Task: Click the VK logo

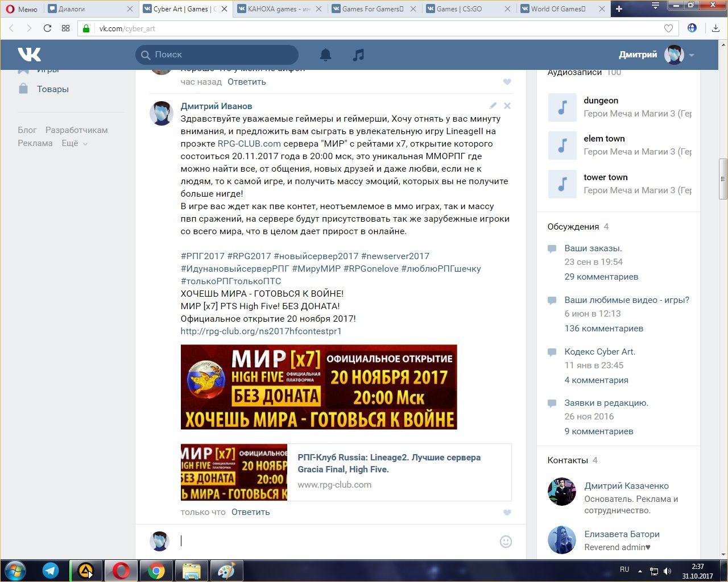Action: 29,55
